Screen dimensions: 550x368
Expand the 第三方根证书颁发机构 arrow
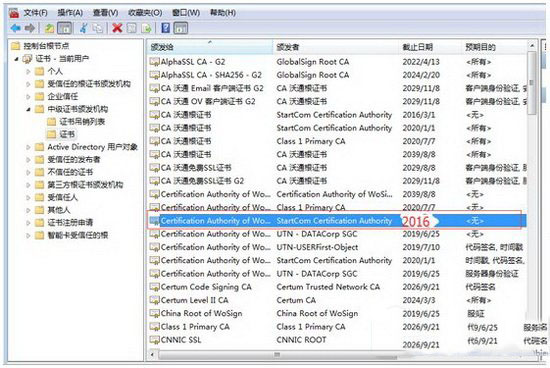pyautogui.click(x=28, y=185)
